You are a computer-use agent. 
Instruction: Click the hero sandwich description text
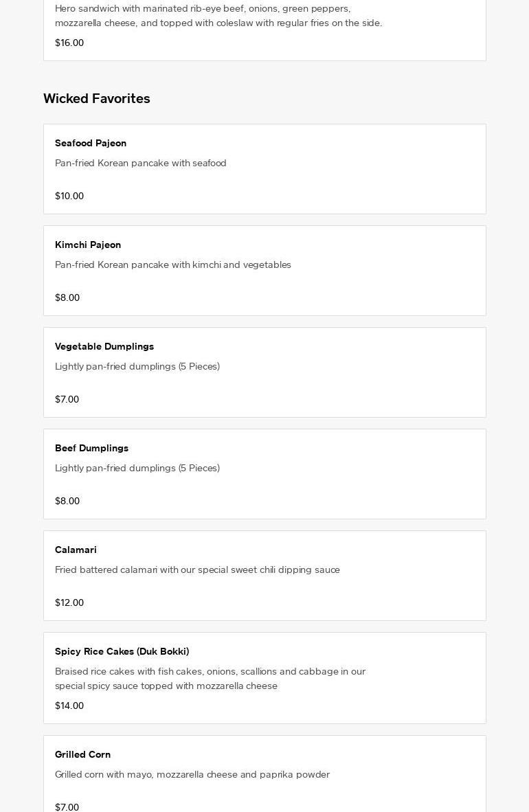(218, 16)
